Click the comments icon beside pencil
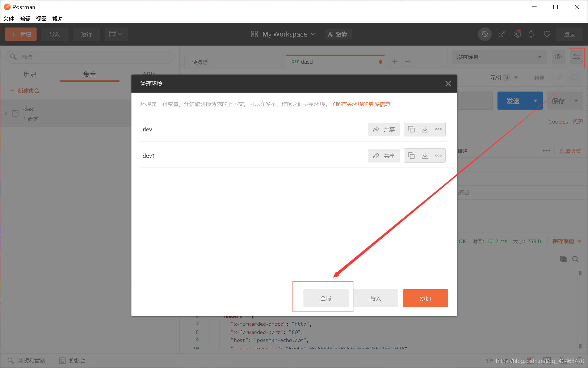This screenshot has width=588, height=368. click(575, 77)
